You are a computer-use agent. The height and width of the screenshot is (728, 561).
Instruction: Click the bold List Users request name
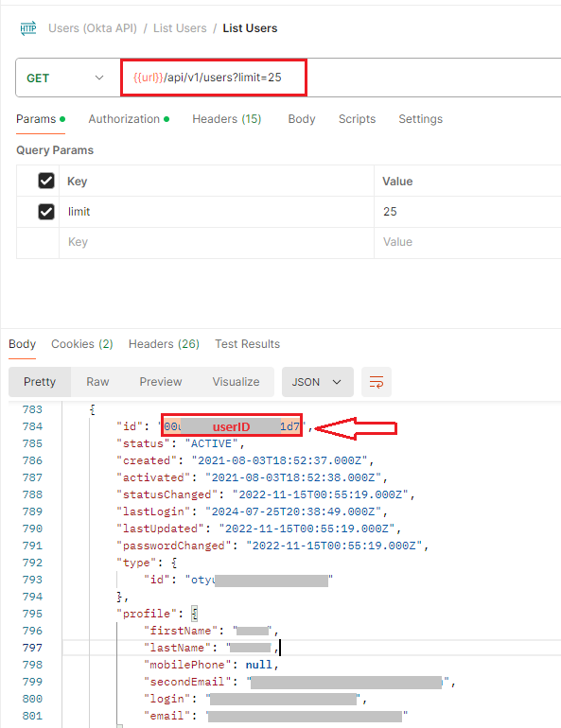click(250, 28)
